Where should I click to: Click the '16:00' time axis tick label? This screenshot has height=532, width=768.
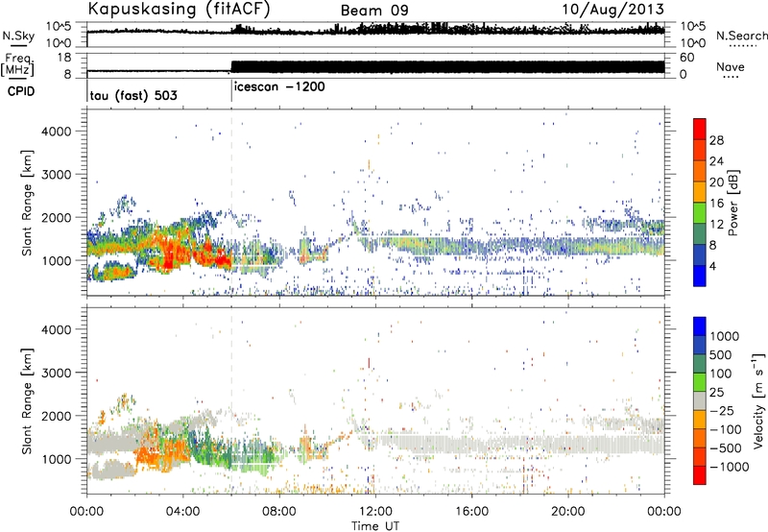[x=471, y=512]
